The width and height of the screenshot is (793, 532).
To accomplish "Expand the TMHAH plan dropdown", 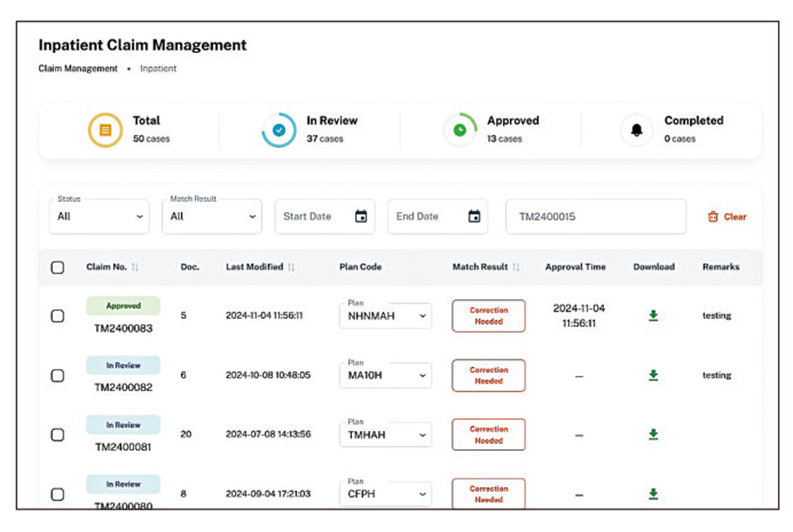I will point(385,435).
